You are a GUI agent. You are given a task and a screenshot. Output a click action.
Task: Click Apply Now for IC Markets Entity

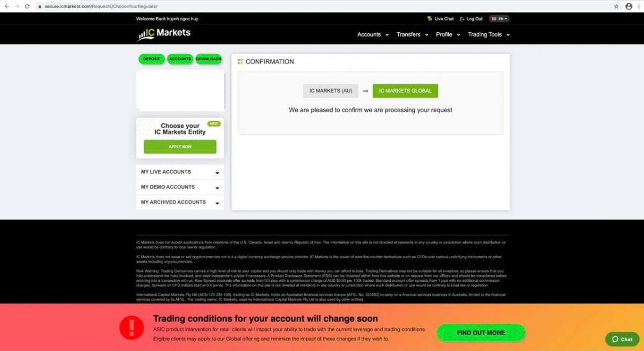click(x=180, y=147)
